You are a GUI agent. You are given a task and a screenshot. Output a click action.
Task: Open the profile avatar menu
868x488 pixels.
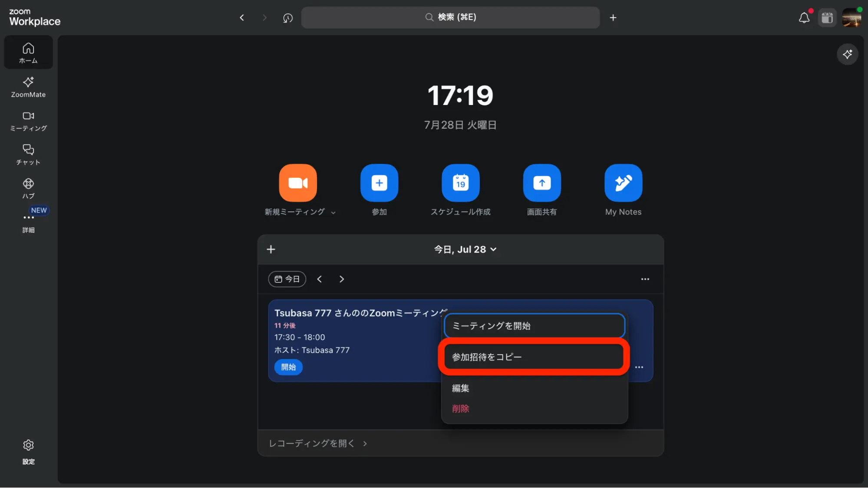(851, 18)
